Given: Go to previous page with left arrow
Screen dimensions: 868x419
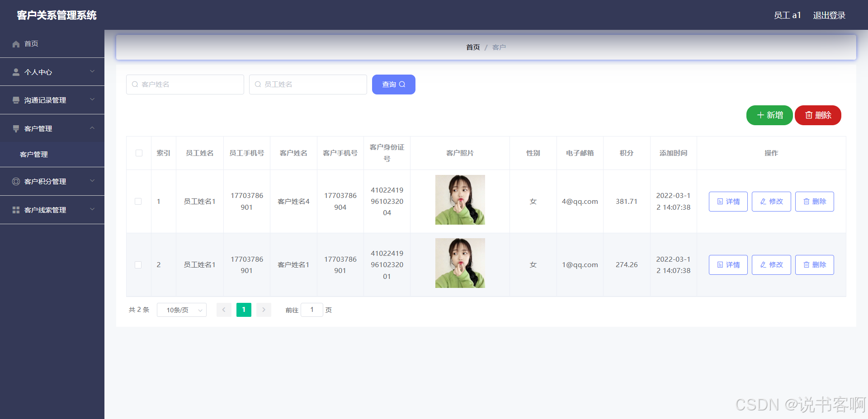Looking at the screenshot, I should (224, 310).
